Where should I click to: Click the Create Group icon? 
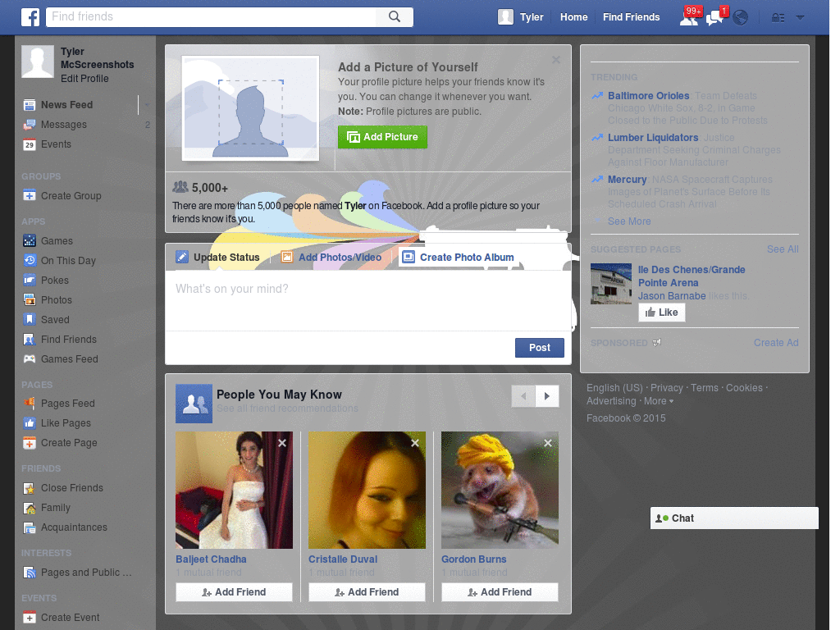[30, 196]
